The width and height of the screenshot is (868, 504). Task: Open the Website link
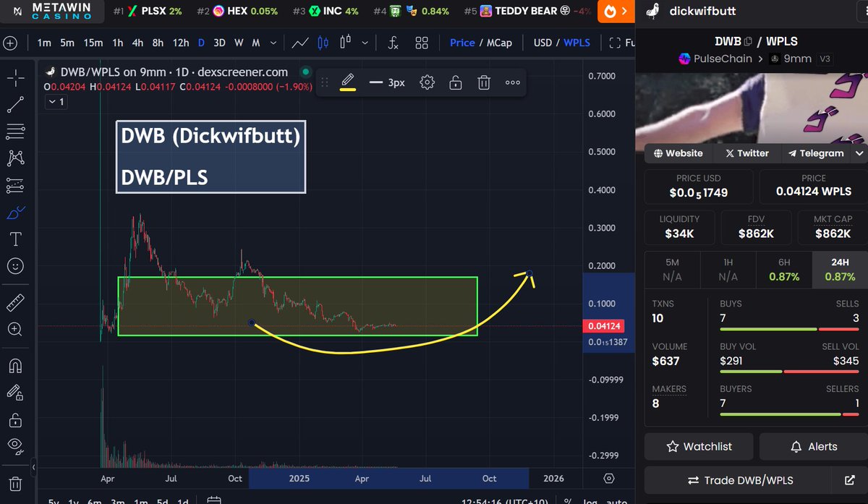678,153
